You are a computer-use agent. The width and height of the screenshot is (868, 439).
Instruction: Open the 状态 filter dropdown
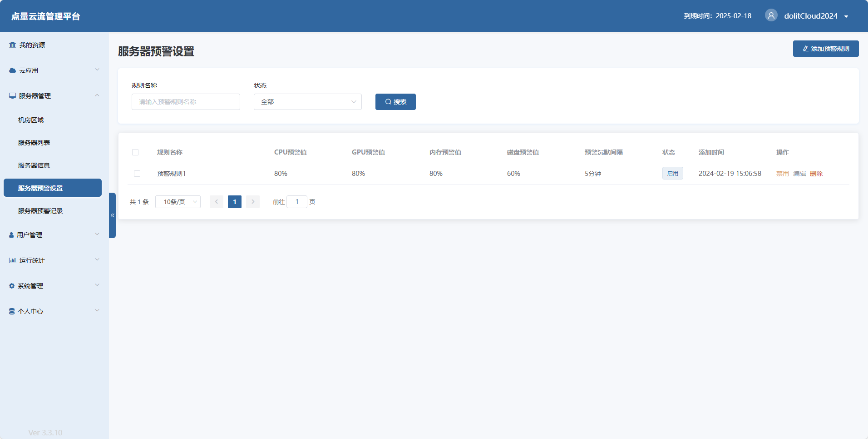307,102
